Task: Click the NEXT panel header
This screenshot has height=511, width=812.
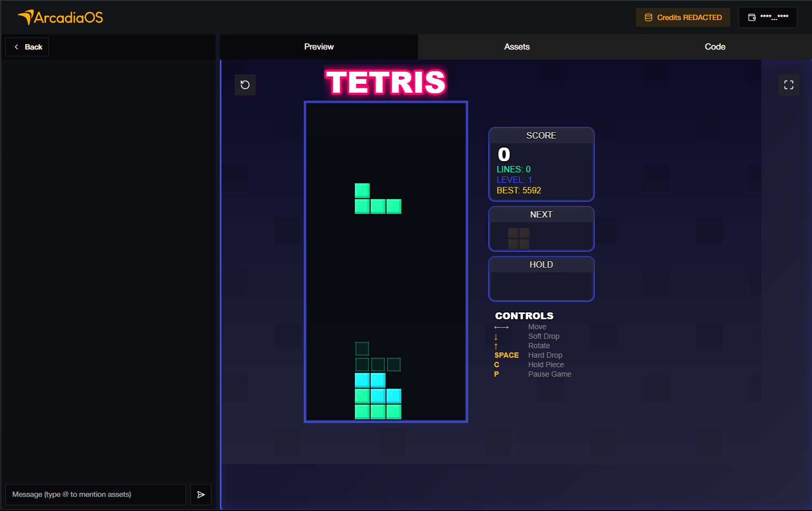Action: tap(542, 214)
